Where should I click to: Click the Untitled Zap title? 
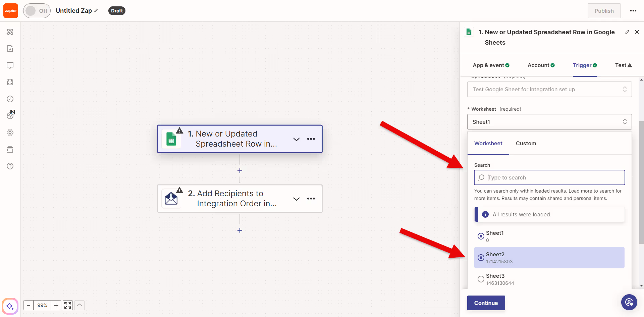coord(74,10)
